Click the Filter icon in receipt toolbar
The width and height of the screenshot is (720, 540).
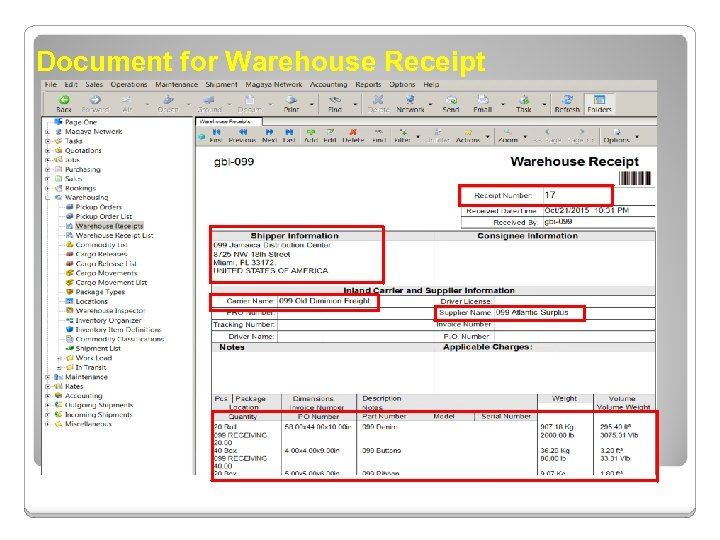402,135
